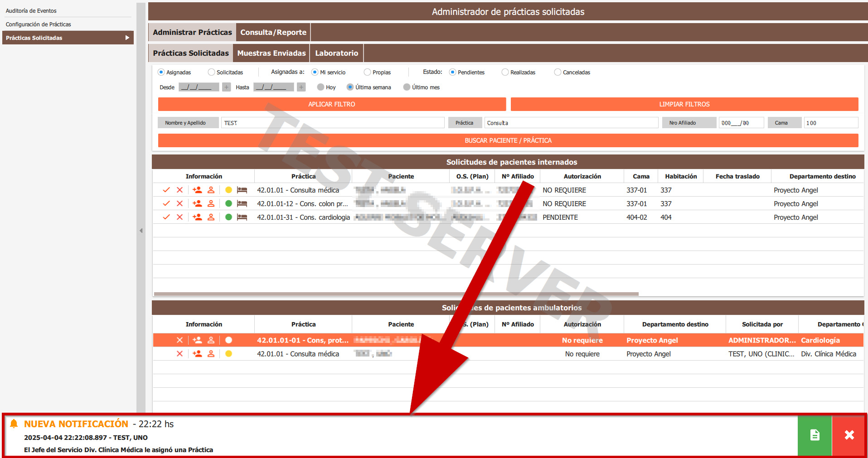This screenshot has width=868, height=458.
Task: Open the Desde date picker plus button
Action: (227, 87)
